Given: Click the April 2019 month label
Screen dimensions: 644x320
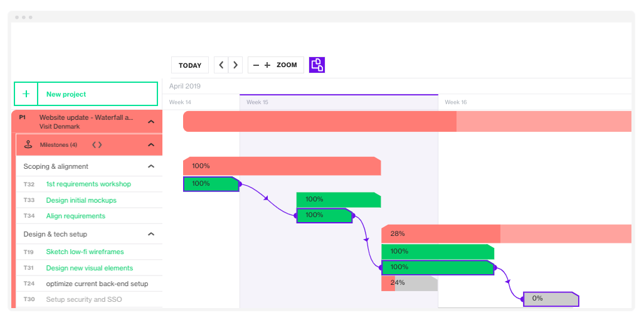Looking at the screenshot, I should point(185,86).
